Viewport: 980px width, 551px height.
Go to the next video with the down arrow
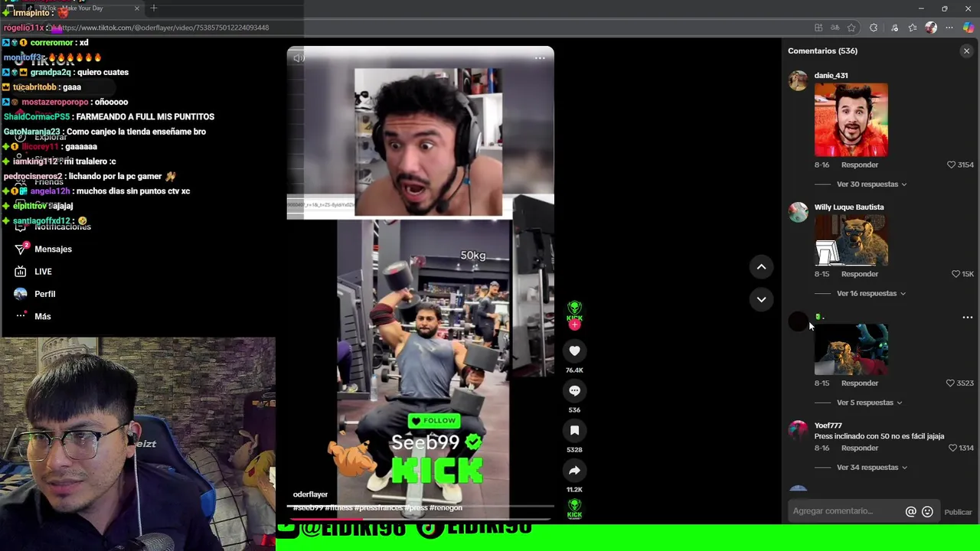coord(761,299)
